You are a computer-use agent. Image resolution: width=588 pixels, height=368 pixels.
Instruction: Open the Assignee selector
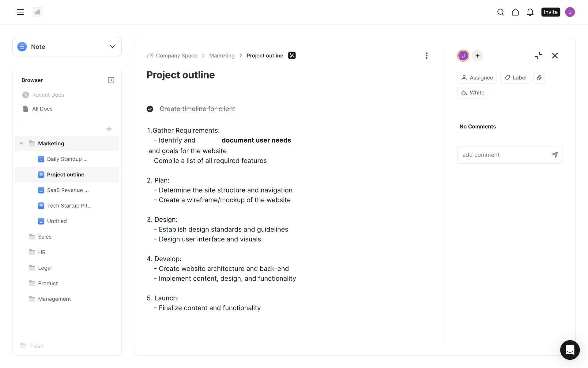(x=477, y=78)
